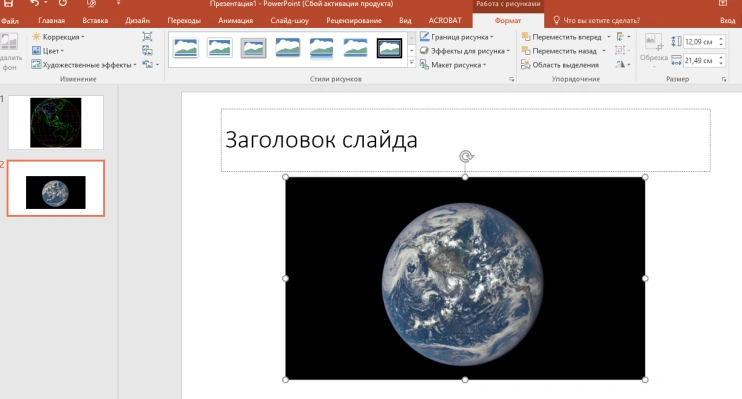Click the height field showing 12,09 см
The height and width of the screenshot is (399, 742).
pyautogui.click(x=700, y=42)
